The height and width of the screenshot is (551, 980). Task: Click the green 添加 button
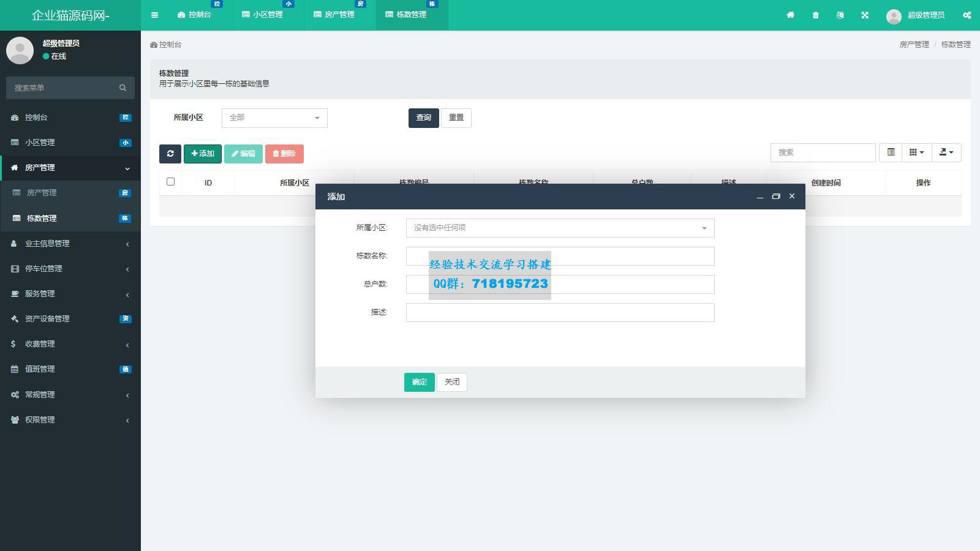tap(203, 154)
